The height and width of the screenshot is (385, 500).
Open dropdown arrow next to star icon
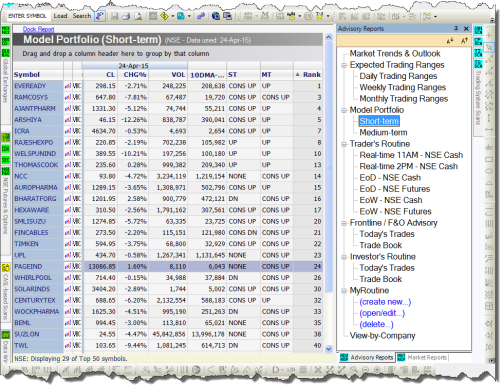click(x=328, y=16)
